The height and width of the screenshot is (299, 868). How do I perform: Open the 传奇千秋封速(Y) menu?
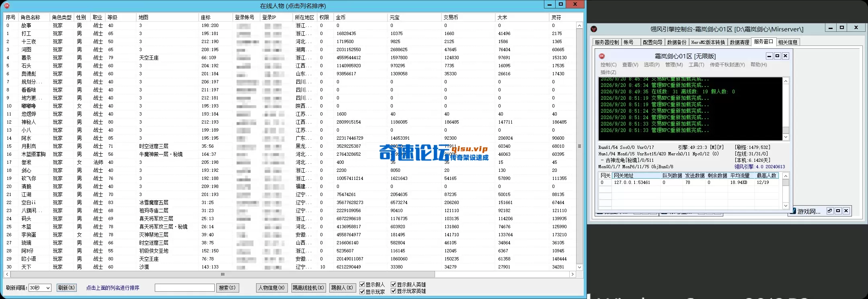tap(727, 64)
